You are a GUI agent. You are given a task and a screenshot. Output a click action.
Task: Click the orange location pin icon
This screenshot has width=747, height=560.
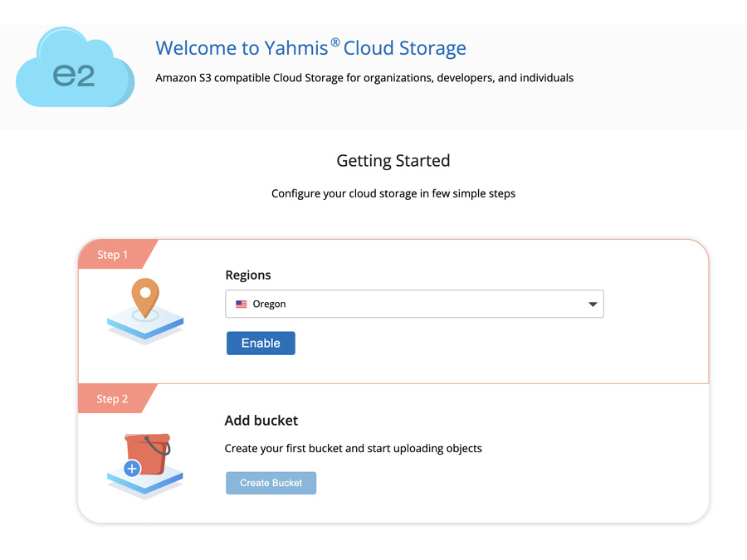coord(145,296)
